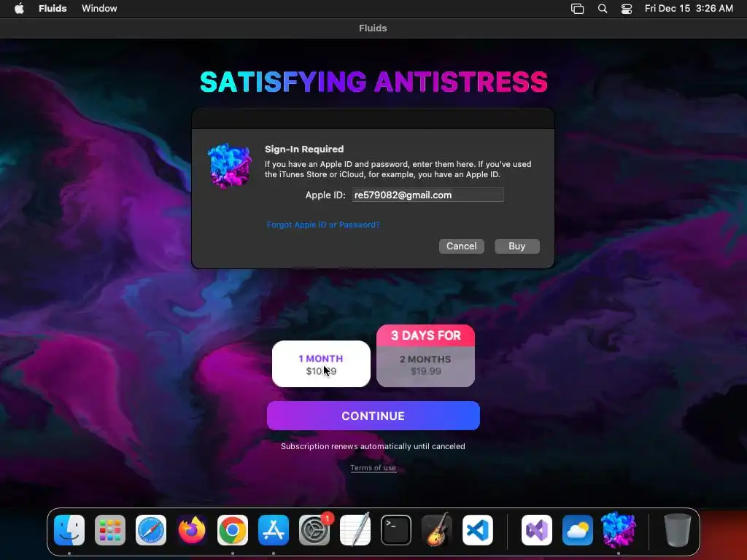
Task: Open the Terms of use link
Action: [373, 467]
